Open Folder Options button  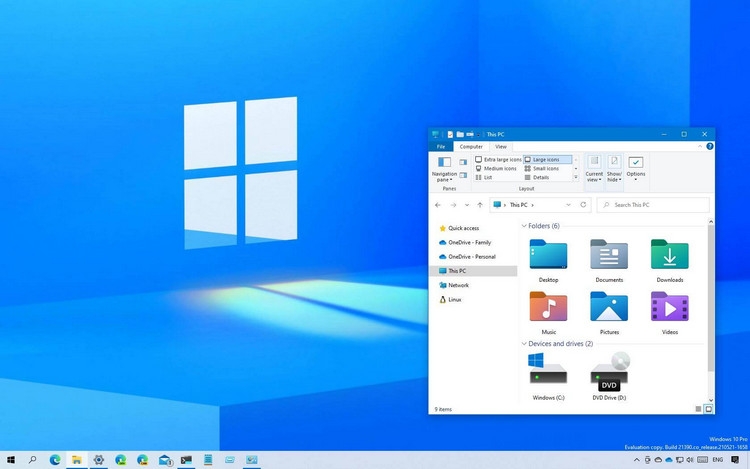(636, 168)
